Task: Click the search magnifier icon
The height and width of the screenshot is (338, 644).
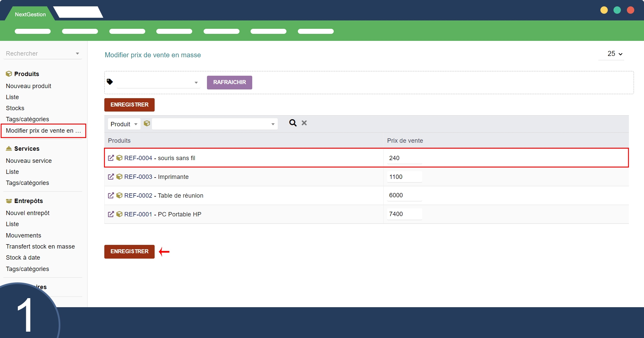Action: point(293,123)
